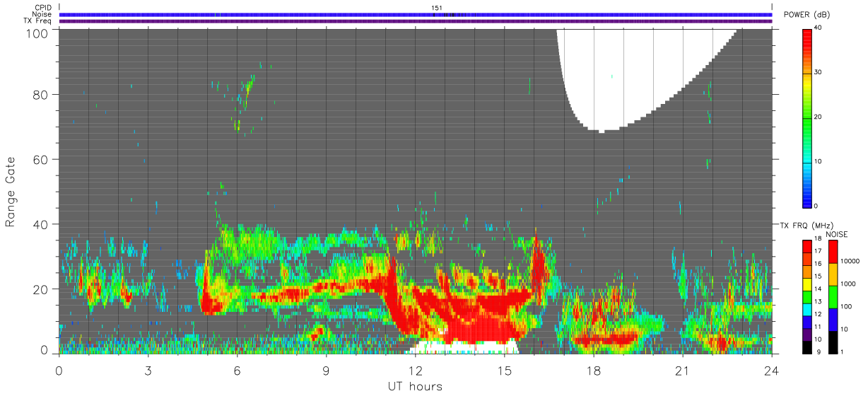Click the Range Gate tick label 60
868x401 pixels.
(x=40, y=159)
